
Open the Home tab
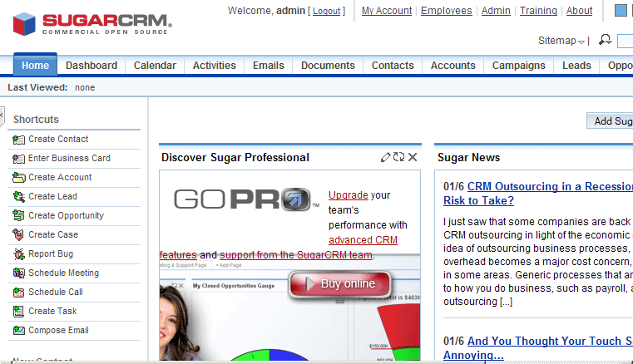point(35,65)
